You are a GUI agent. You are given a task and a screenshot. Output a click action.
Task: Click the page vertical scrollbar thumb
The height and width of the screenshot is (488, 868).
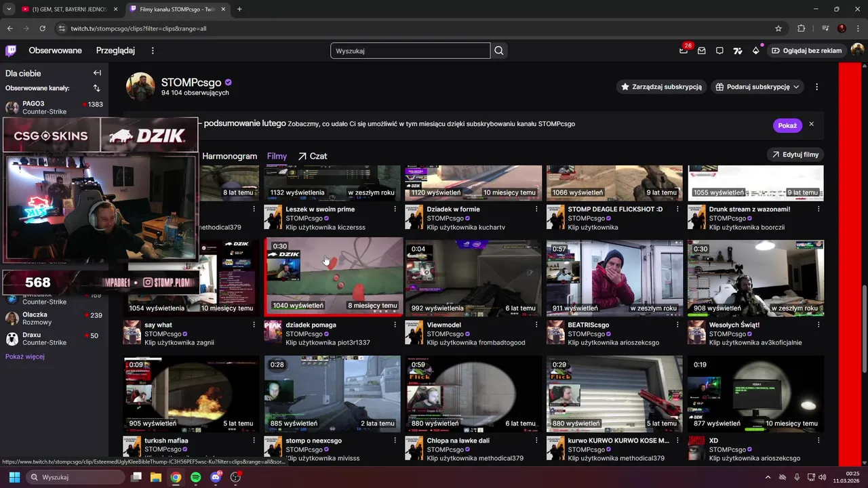tap(864, 329)
